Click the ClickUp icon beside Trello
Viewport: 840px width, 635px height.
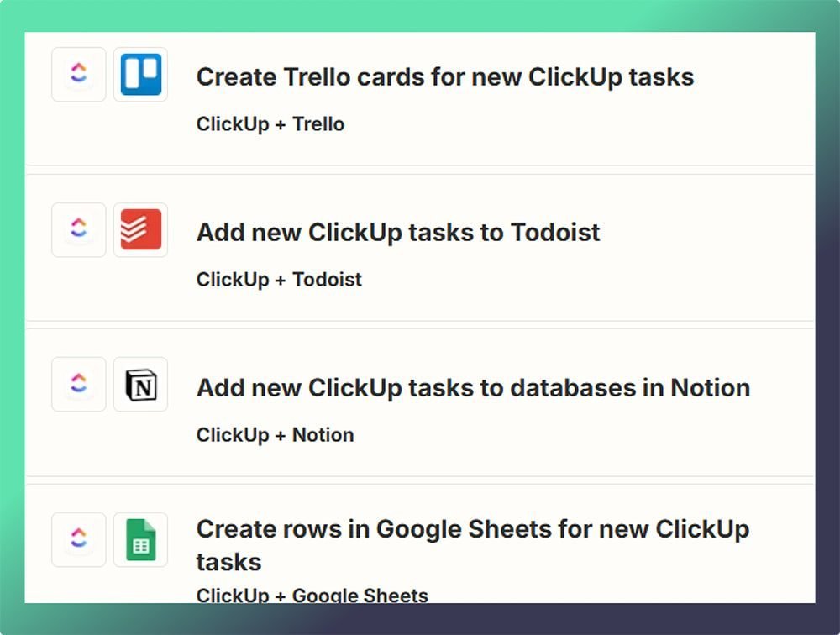78,75
